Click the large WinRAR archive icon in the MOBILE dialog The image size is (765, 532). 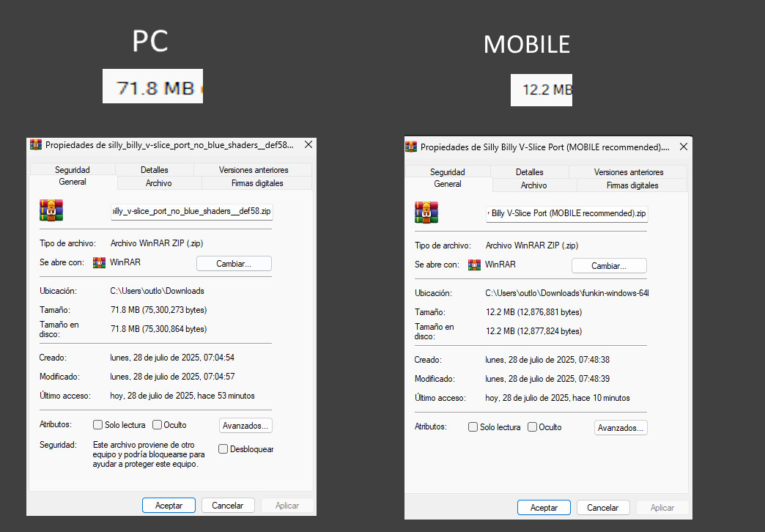[426, 213]
